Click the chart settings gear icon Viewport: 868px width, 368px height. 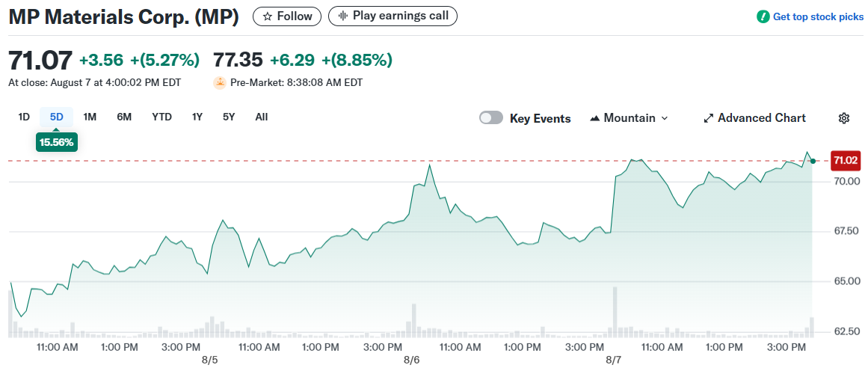click(843, 118)
